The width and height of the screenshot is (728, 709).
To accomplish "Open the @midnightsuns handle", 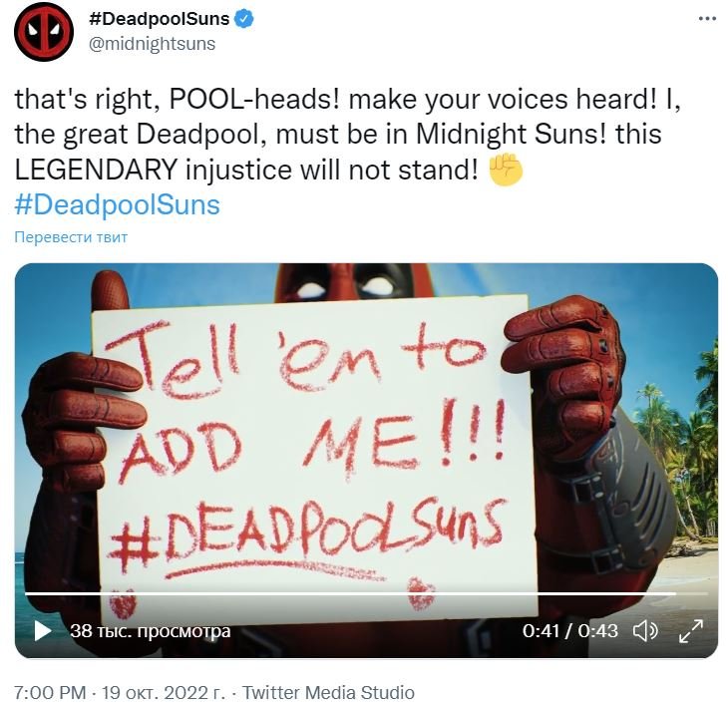I will (152, 44).
